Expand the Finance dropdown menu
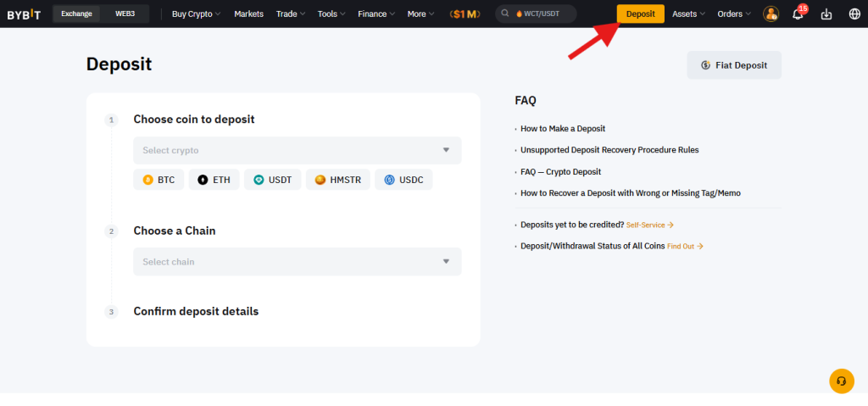 point(376,14)
